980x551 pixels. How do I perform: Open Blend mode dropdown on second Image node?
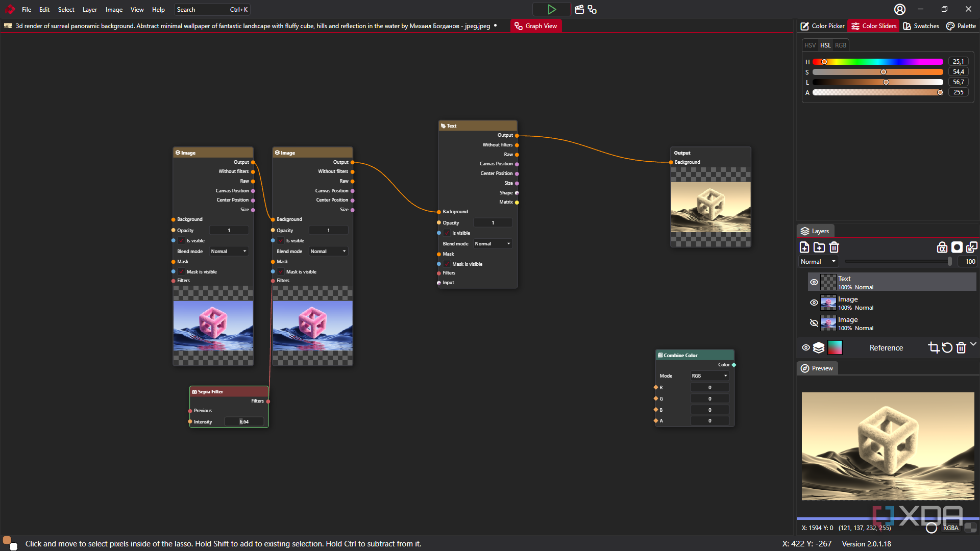tap(328, 252)
